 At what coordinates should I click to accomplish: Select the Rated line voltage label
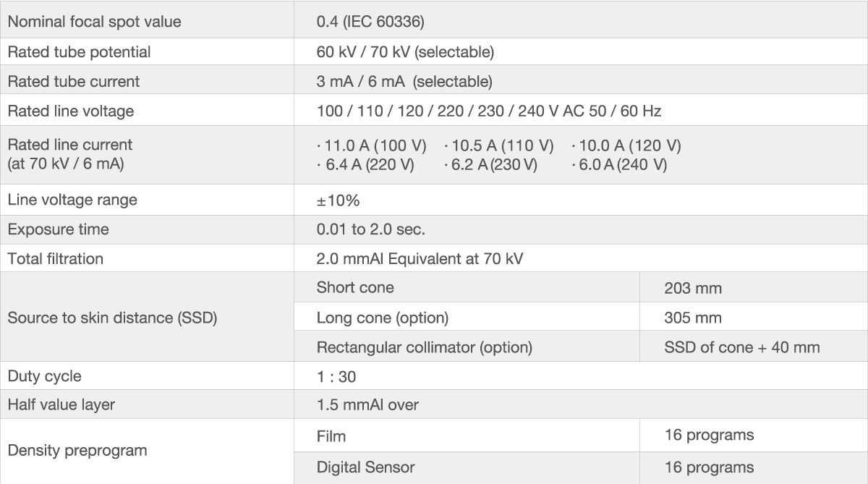pyautogui.click(x=70, y=111)
